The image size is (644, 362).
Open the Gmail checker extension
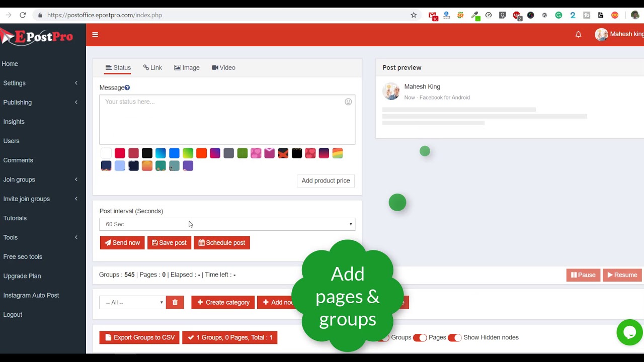[x=433, y=16]
